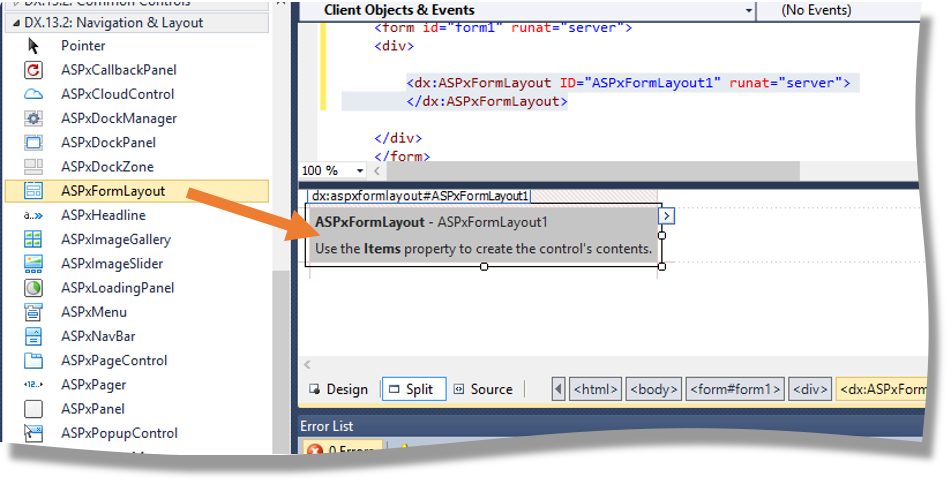Toggle the 0 Errors filter button

(343, 449)
